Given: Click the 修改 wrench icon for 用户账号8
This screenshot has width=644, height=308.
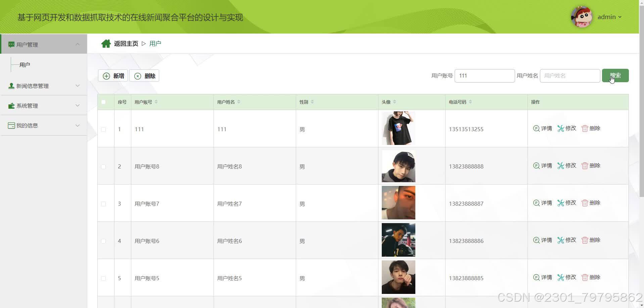Looking at the screenshot, I should (x=561, y=166).
